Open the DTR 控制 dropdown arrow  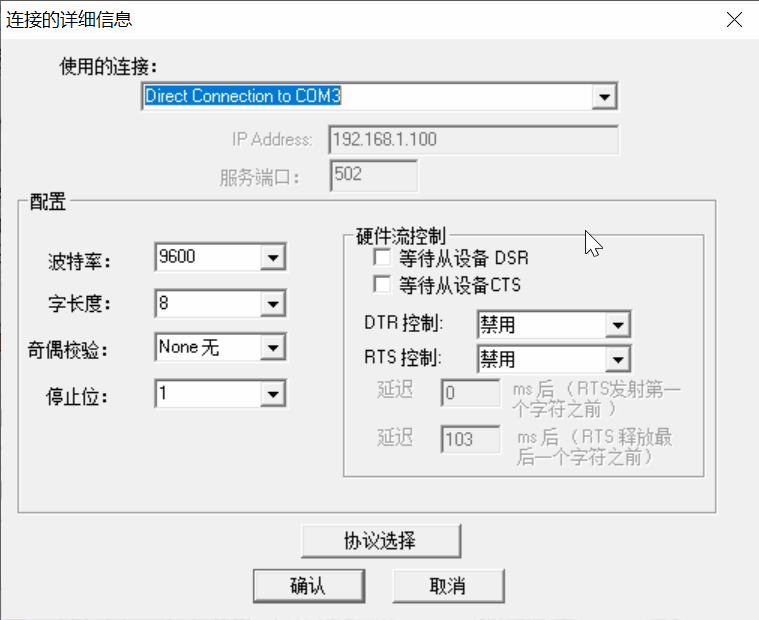coord(618,325)
